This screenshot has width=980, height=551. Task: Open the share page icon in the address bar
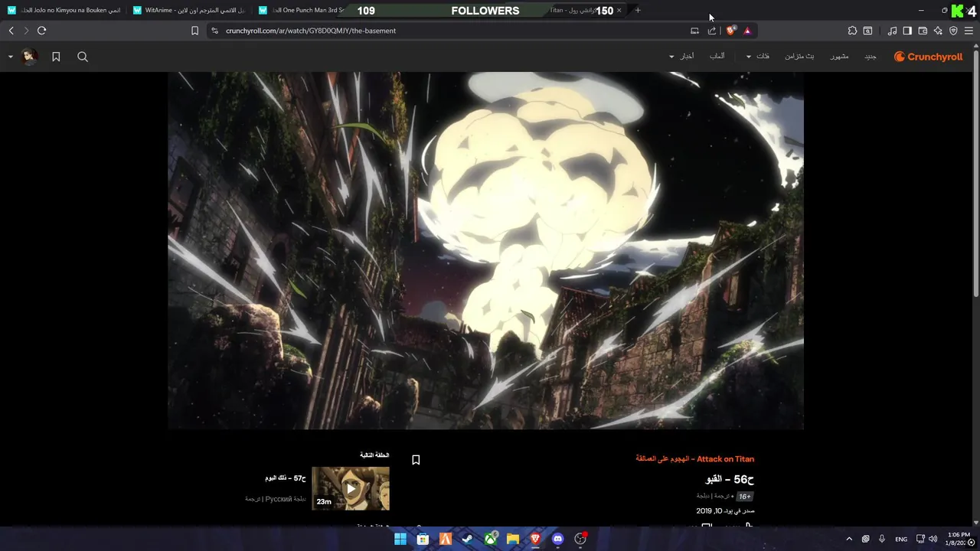point(712,31)
